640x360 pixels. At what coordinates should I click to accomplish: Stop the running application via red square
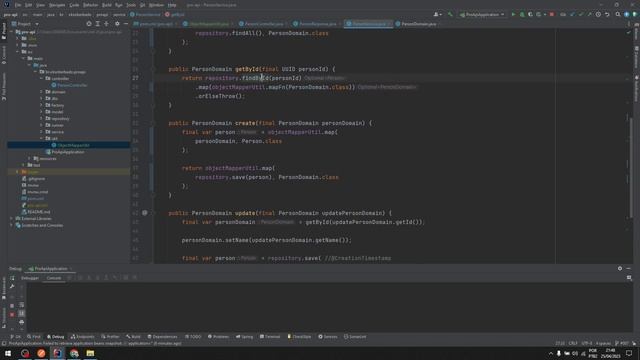point(552,14)
